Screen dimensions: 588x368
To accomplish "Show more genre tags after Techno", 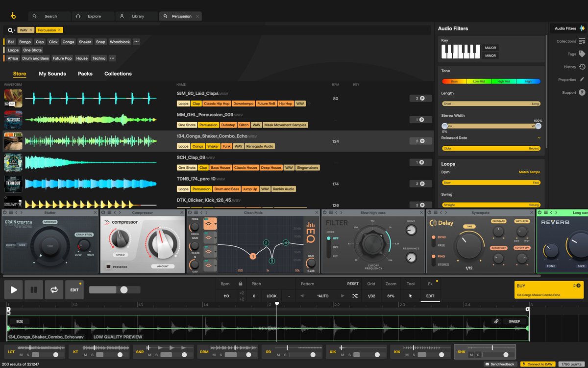I will pos(112,58).
